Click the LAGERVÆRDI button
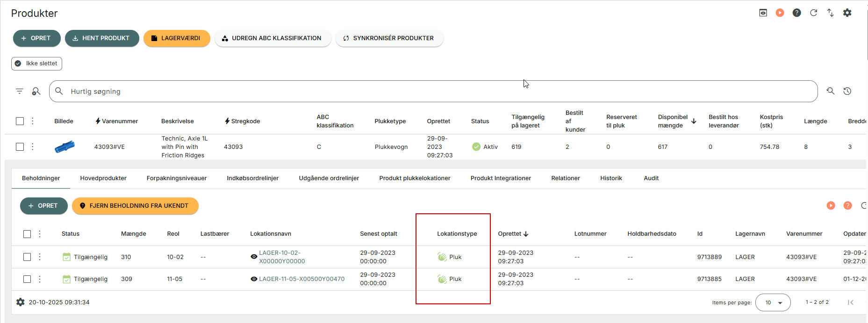 click(x=177, y=38)
